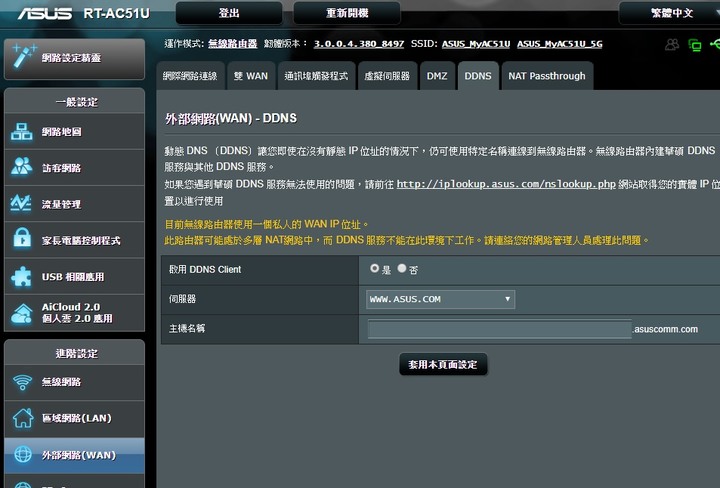Click the network setup wizard wand icon

coord(23,56)
